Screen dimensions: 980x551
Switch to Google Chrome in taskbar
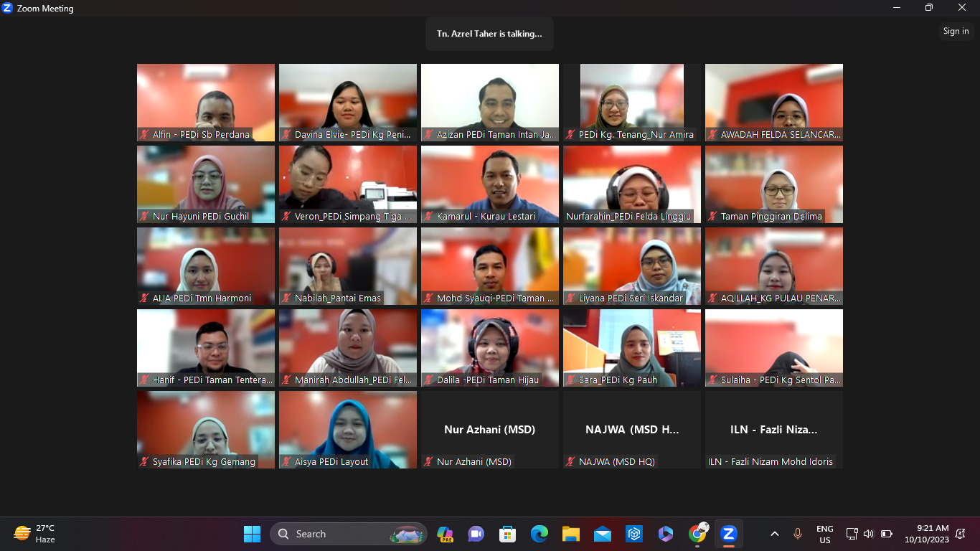pyautogui.click(x=697, y=534)
